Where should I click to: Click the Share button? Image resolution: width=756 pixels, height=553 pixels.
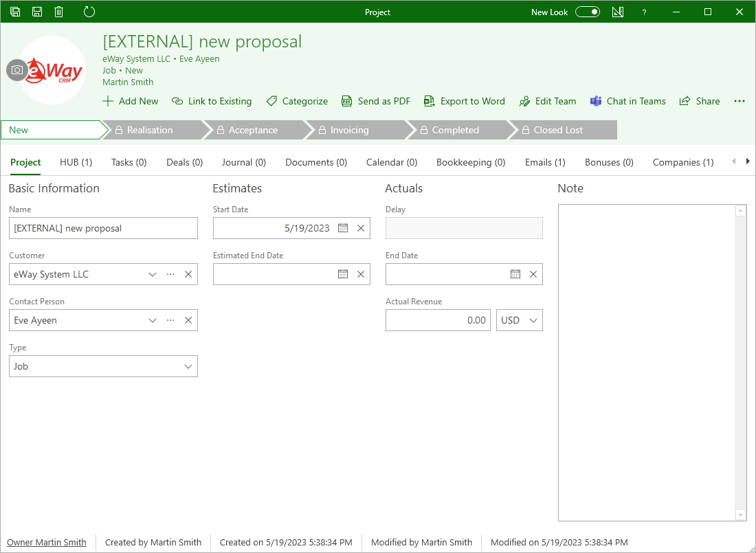coord(700,101)
